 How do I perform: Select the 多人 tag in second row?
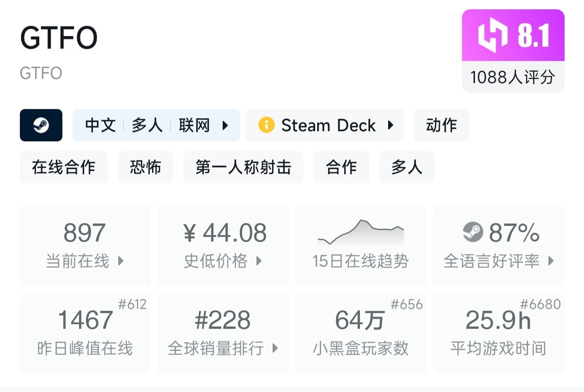point(407,167)
